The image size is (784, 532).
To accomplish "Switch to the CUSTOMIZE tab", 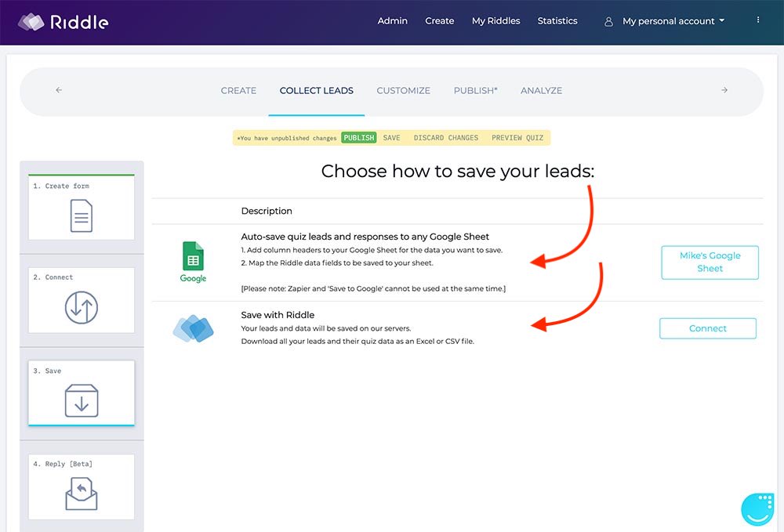I will point(404,90).
